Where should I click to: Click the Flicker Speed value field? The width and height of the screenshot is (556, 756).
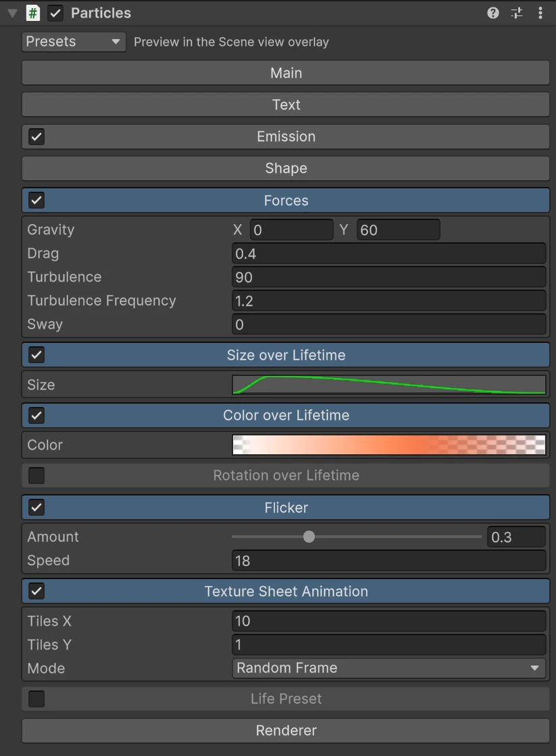point(389,560)
